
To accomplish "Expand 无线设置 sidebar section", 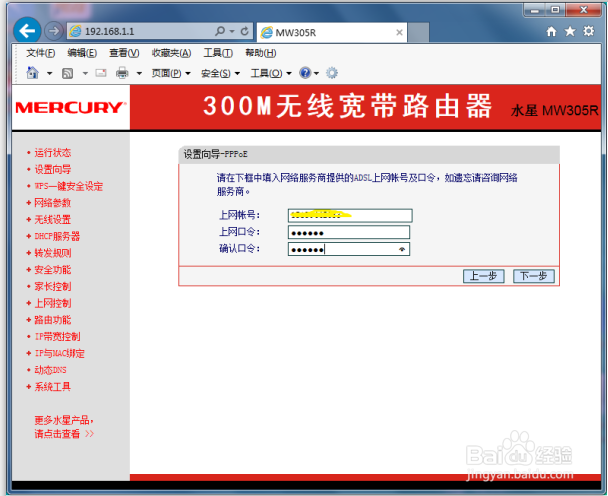I will click(52, 219).
